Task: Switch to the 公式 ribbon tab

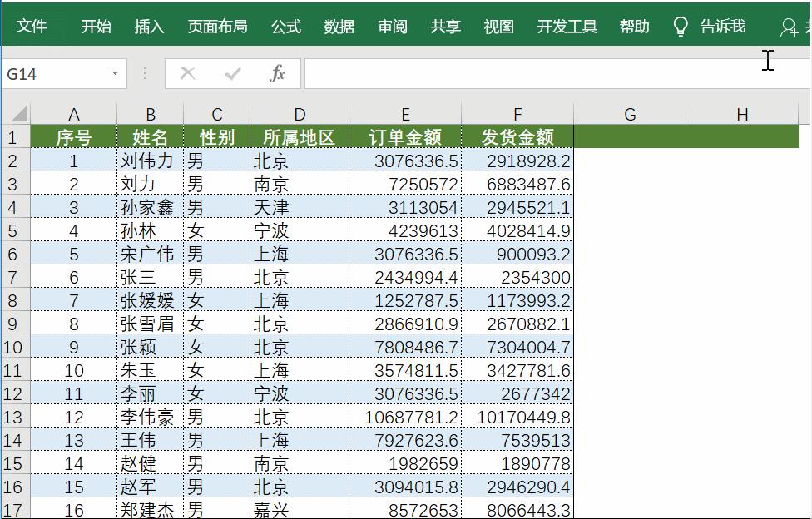Action: [x=285, y=25]
